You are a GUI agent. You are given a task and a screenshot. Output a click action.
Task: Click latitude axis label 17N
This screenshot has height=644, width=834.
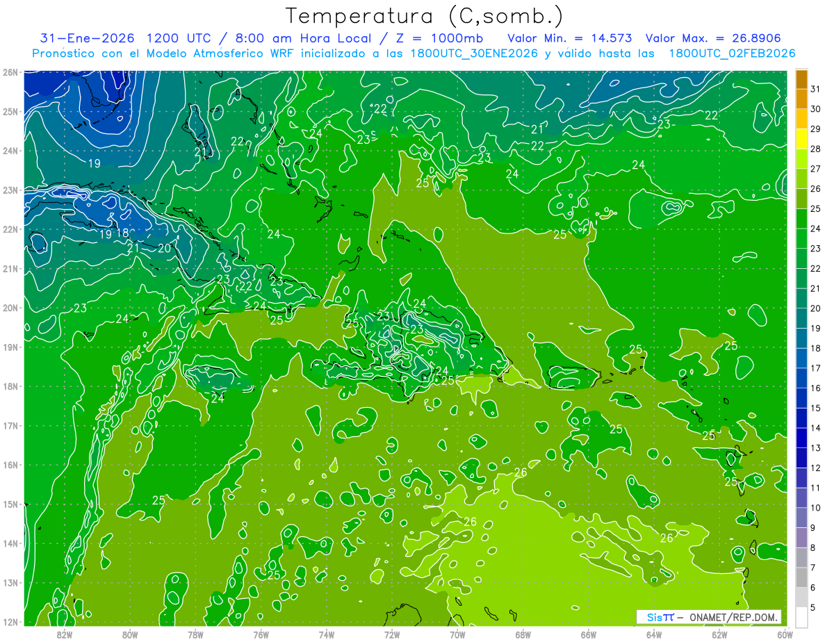[10, 425]
